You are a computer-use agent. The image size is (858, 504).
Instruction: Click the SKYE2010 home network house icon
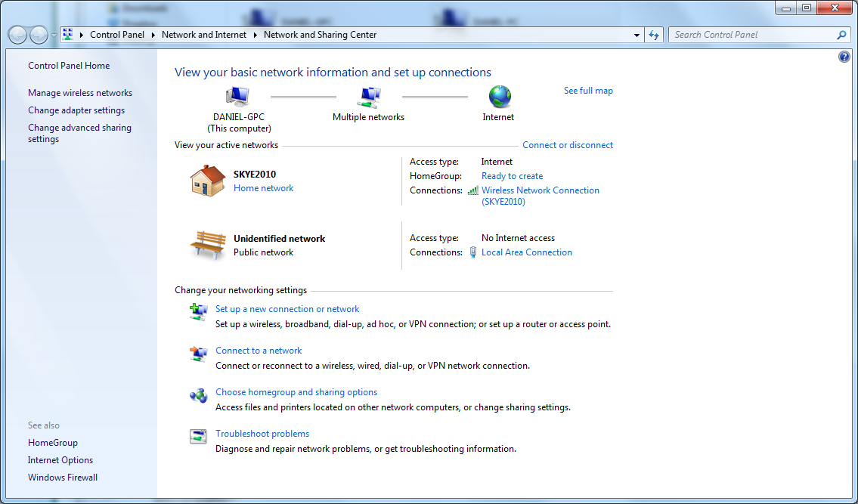(207, 181)
